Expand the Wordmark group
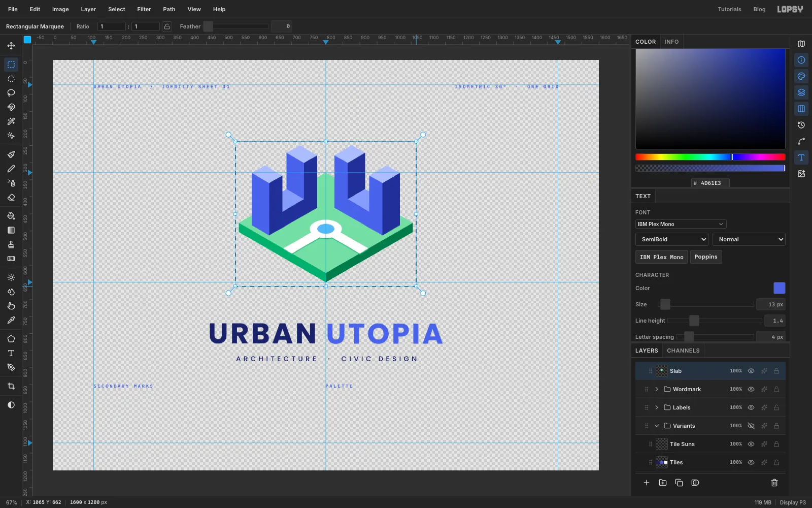 (657, 389)
